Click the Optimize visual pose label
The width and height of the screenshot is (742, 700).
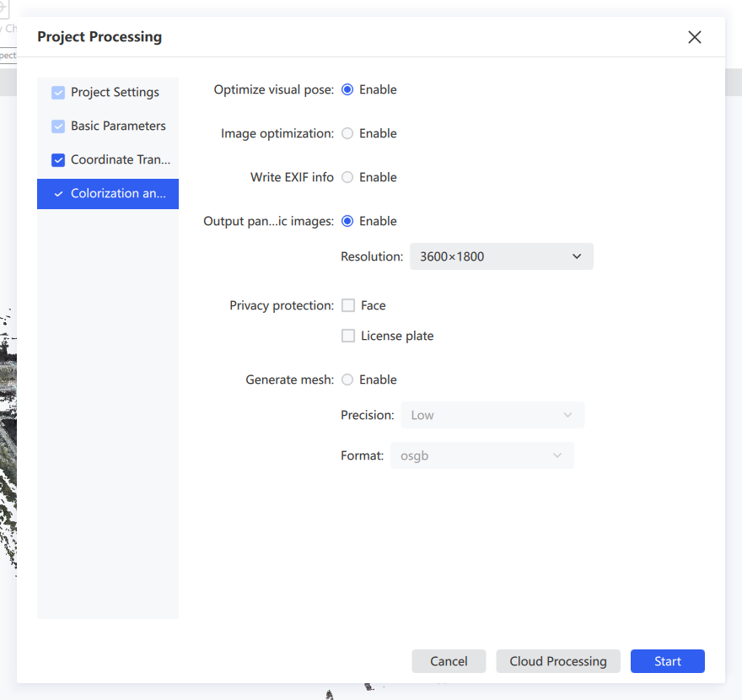click(274, 90)
